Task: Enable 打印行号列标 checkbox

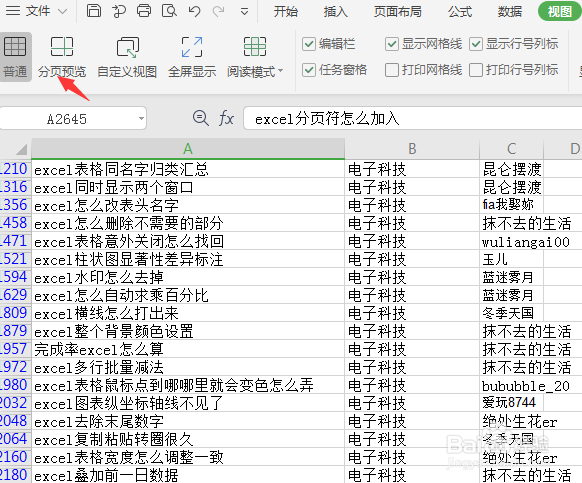Action: point(475,70)
